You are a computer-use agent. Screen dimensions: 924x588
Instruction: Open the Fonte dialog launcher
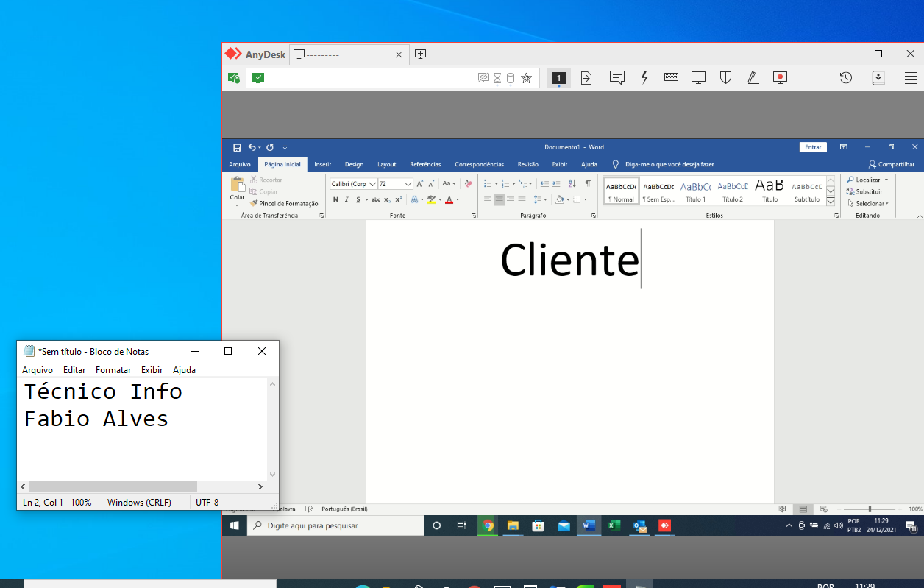(473, 216)
